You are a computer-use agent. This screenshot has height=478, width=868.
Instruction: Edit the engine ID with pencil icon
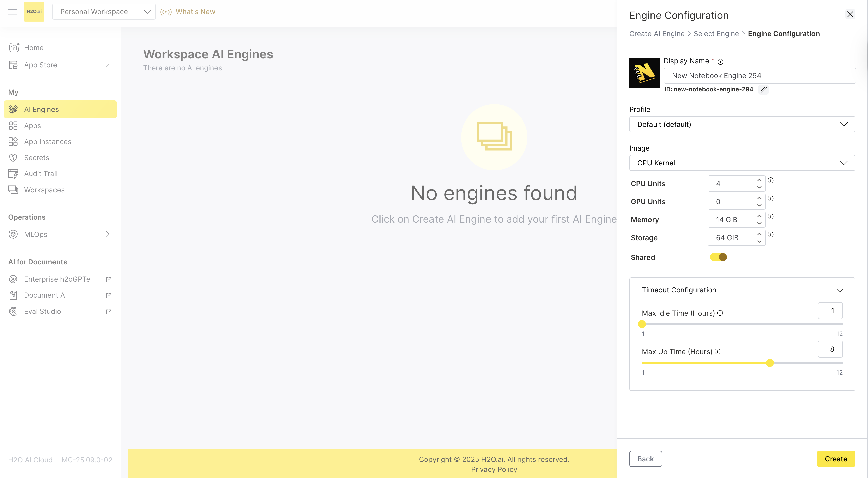coord(764,90)
